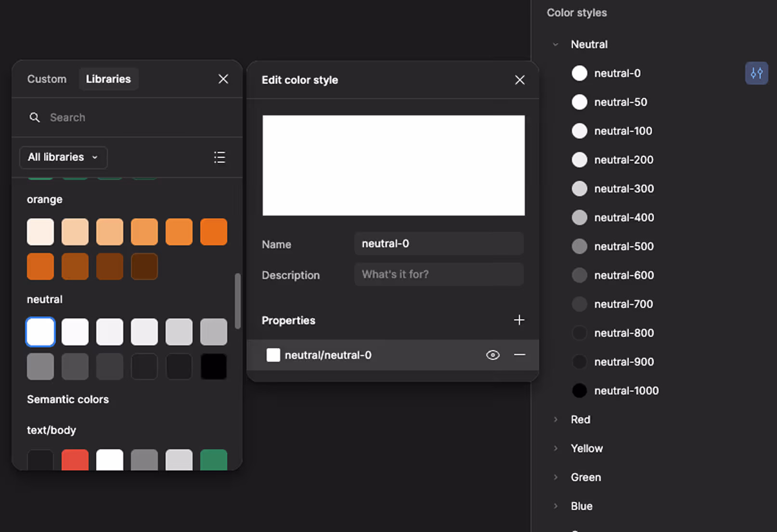Click the Color styles panel heading

(577, 13)
